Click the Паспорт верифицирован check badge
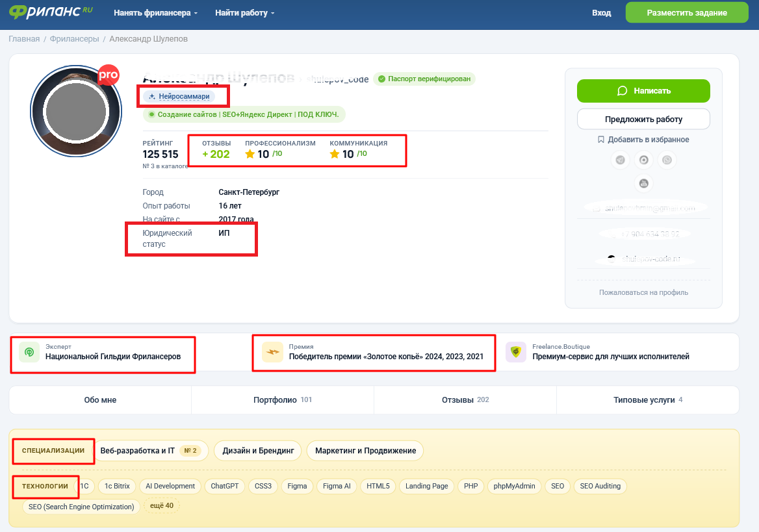The image size is (759, 532). coord(424,79)
